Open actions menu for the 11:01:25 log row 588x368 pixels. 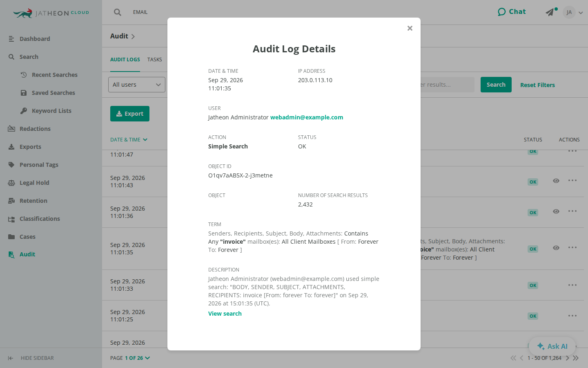(572, 316)
